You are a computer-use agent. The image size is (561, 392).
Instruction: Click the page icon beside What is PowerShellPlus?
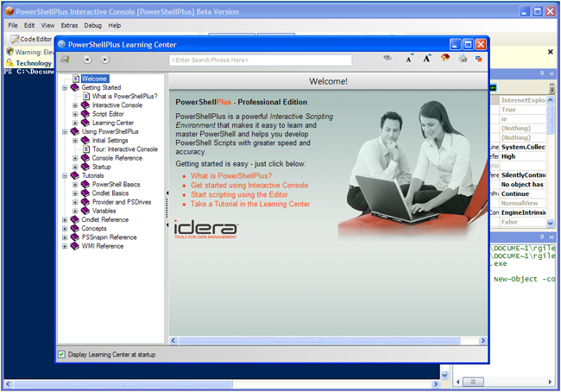click(x=86, y=96)
